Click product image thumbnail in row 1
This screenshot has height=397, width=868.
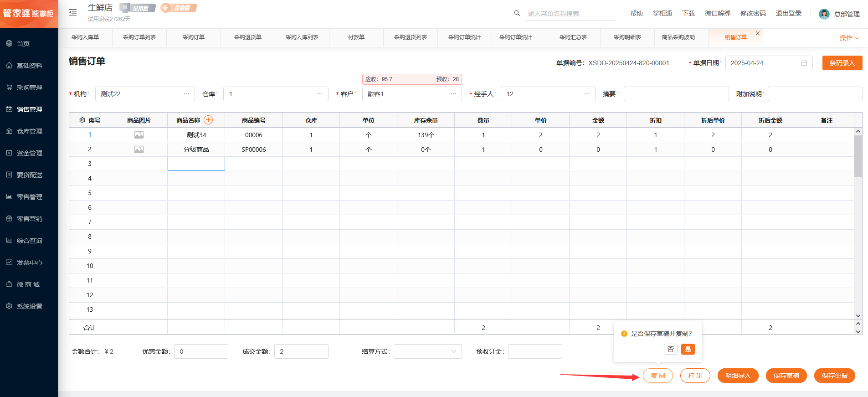pyautogui.click(x=139, y=135)
